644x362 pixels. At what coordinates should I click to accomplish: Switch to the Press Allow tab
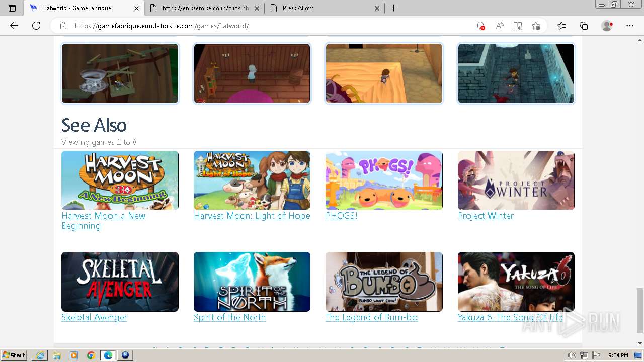coord(325,8)
